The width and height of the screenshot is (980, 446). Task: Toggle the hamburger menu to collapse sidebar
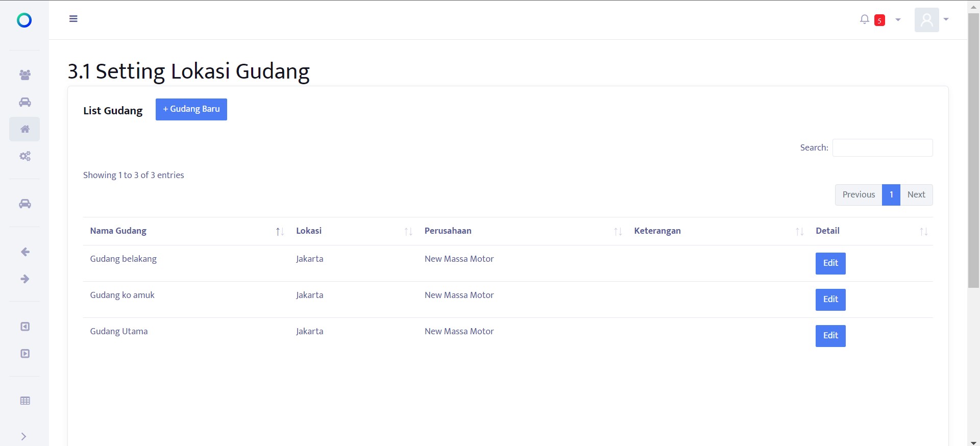(x=73, y=19)
